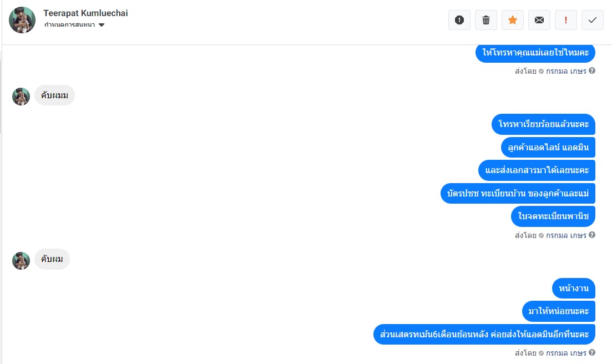The image size is (612, 364).
Task: Toggle the orange star follow-up marker
Action: point(513,20)
